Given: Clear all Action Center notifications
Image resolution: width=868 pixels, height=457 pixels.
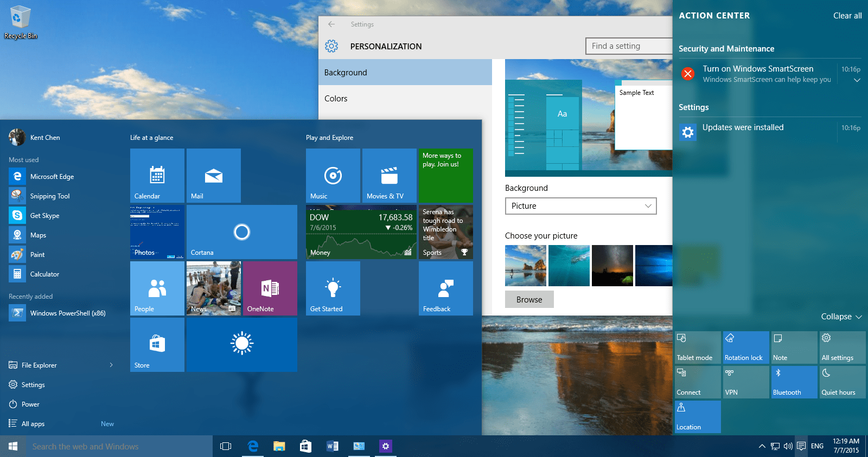Looking at the screenshot, I should pos(847,16).
